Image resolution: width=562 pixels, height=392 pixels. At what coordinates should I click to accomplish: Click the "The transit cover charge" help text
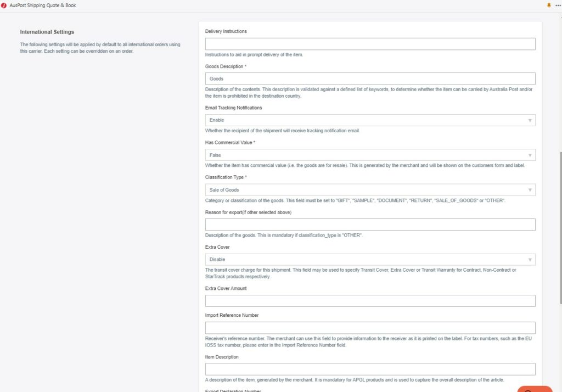pos(361,273)
